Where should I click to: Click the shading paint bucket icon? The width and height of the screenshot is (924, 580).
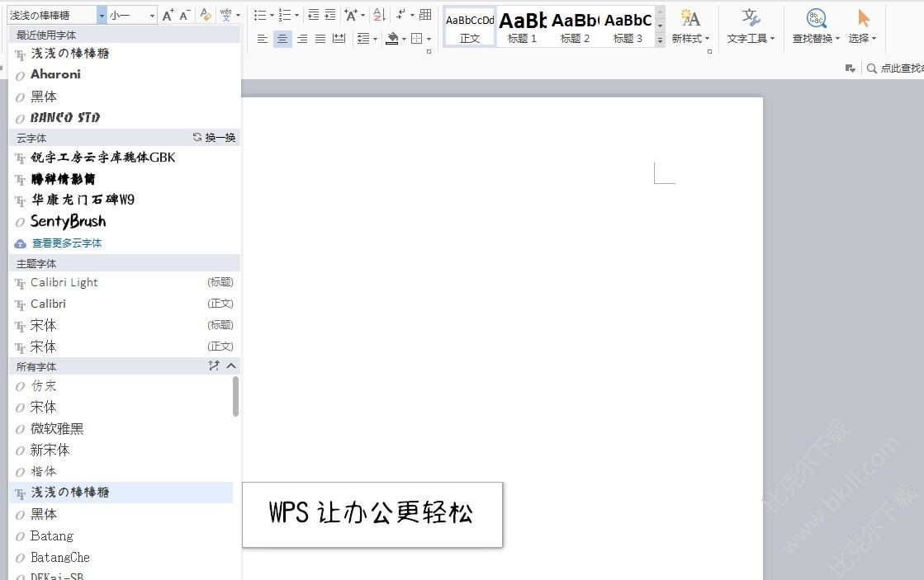pyautogui.click(x=392, y=39)
